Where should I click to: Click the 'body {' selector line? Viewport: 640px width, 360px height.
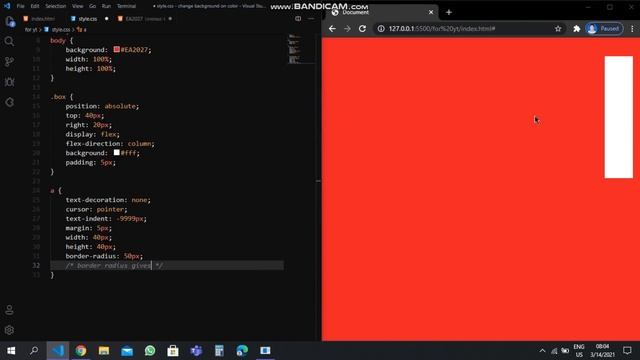pyautogui.click(x=62, y=40)
